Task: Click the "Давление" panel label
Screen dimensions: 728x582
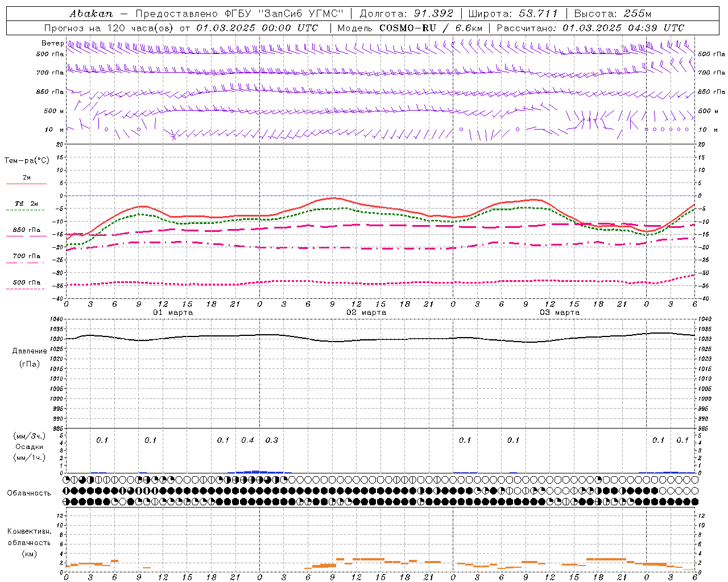Action: 30,351
